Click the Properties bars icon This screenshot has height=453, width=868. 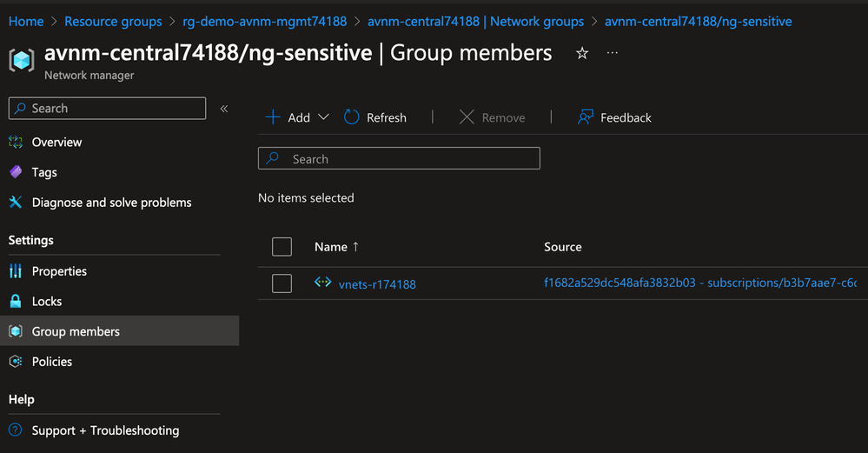pos(16,270)
